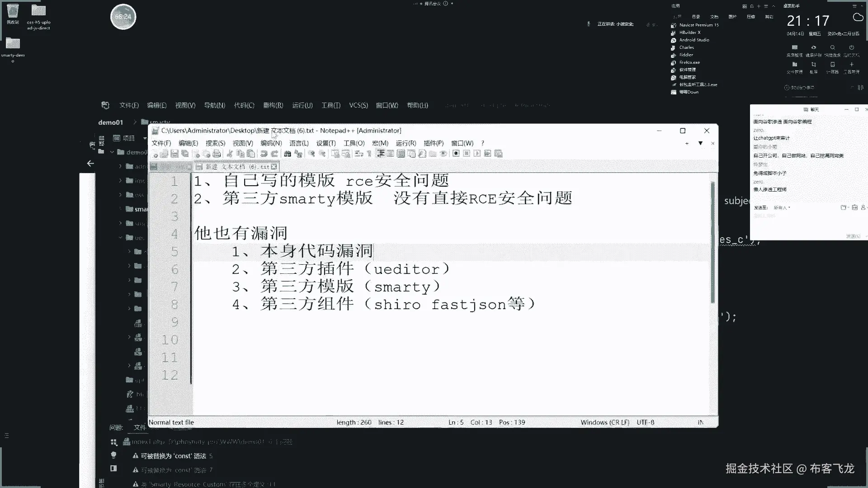
Task: Toggle word wrap in Notepad++ toolbar
Action: (359, 154)
